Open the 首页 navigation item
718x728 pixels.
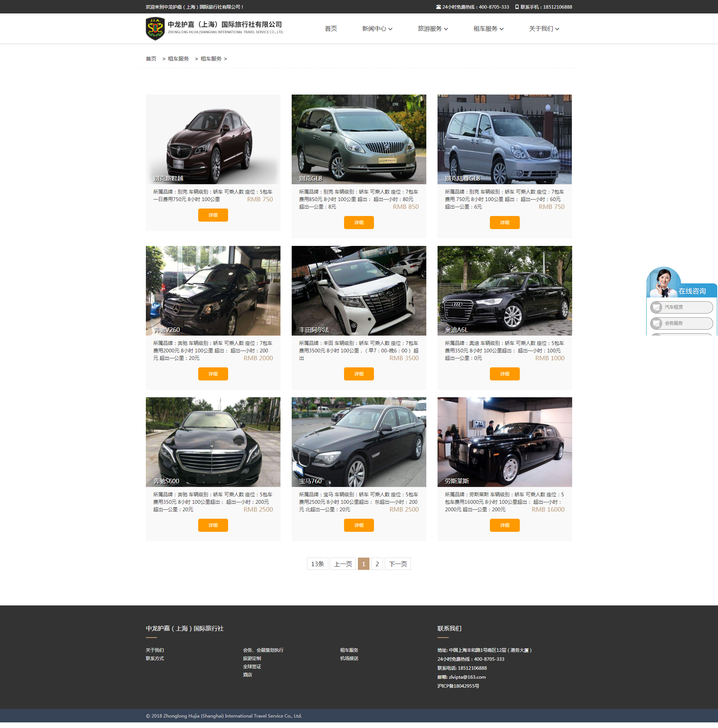[331, 29]
